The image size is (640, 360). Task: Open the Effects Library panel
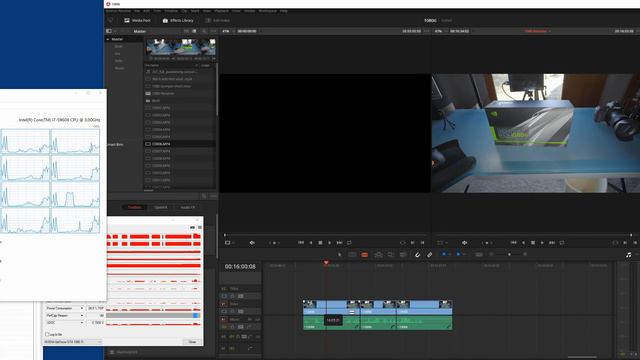[x=178, y=20]
